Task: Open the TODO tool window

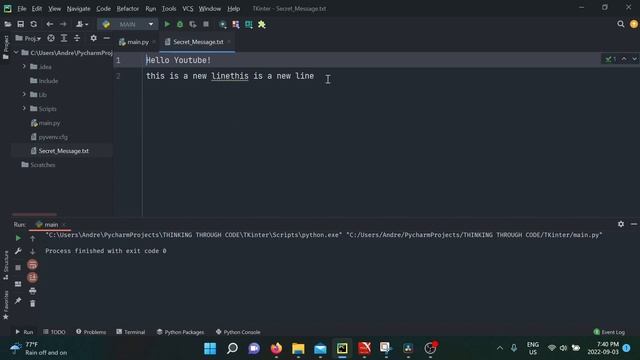Action: (54, 332)
